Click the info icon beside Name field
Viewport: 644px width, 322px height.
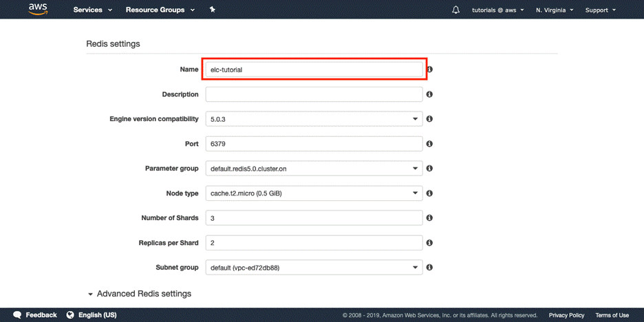click(x=429, y=69)
